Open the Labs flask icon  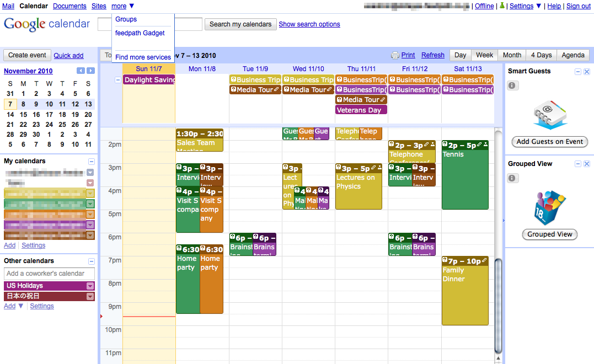coord(502,6)
